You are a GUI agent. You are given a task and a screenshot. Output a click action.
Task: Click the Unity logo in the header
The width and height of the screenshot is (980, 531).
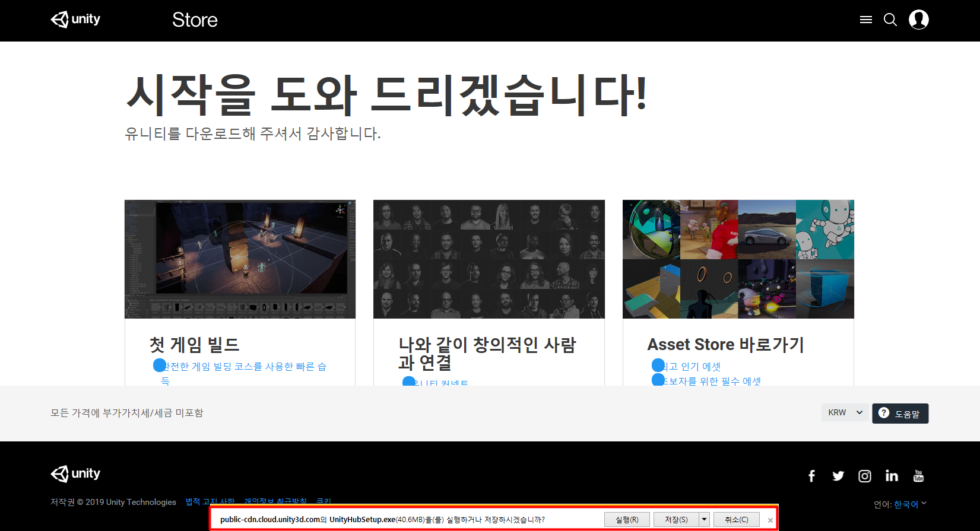[75, 20]
